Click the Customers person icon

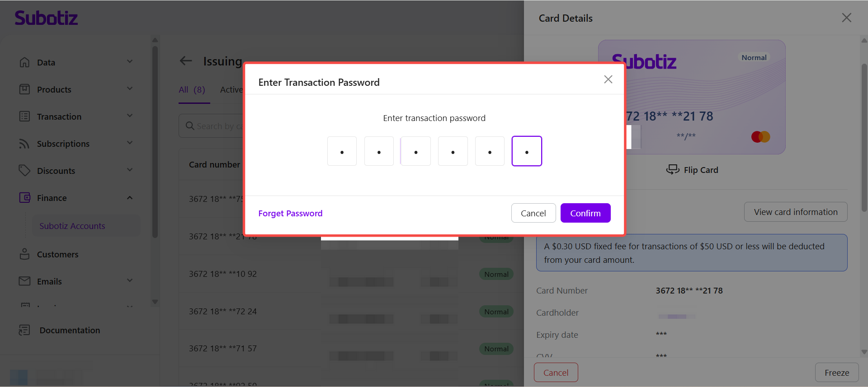pyautogui.click(x=24, y=254)
